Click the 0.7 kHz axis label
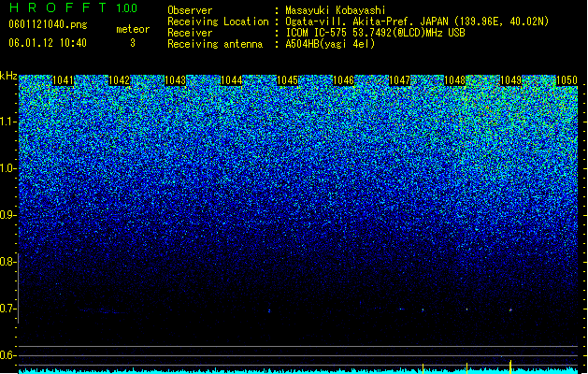 [x=7, y=309]
